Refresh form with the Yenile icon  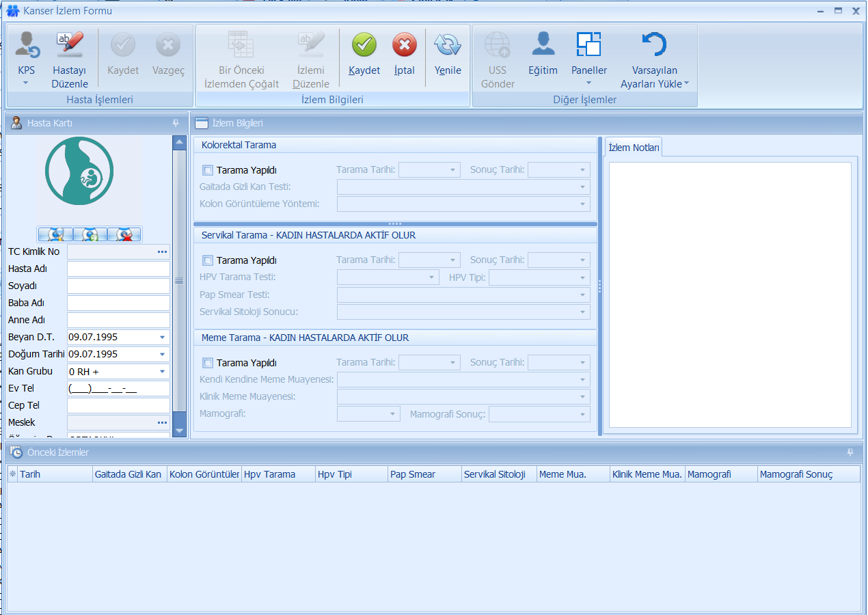coord(448,45)
